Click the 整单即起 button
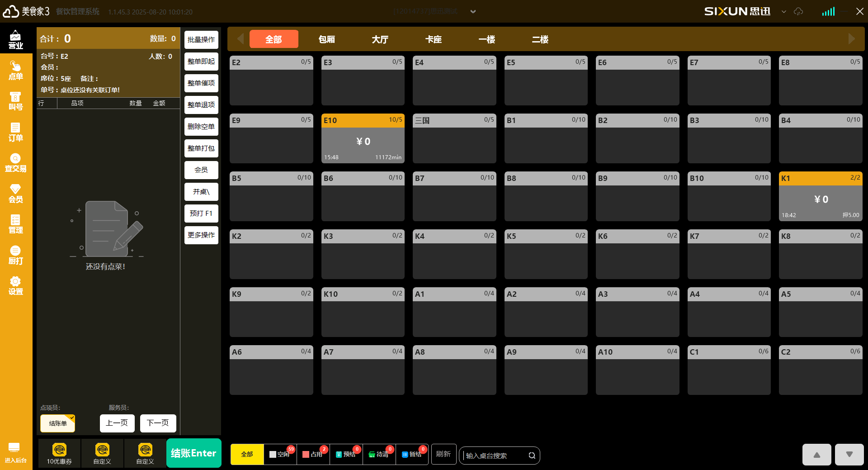This screenshot has height=470, width=868. [201, 62]
